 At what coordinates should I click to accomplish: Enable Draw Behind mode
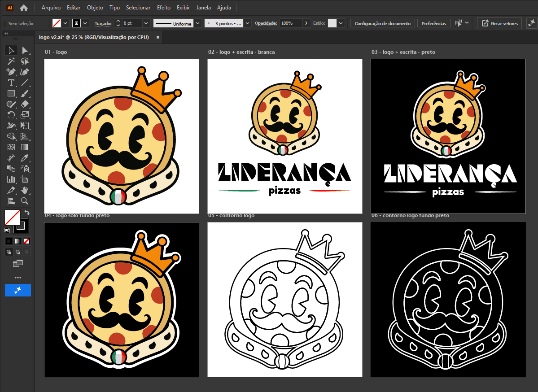pos(17,252)
